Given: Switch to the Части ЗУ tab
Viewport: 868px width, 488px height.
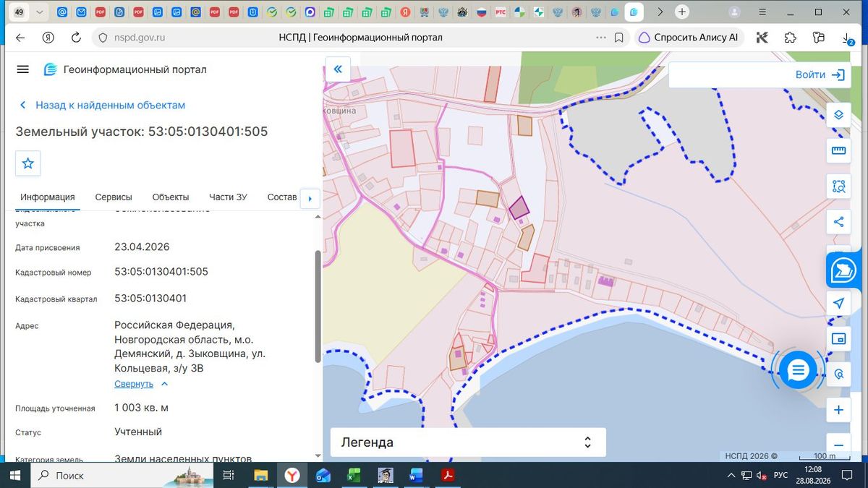Looking at the screenshot, I should pyautogui.click(x=228, y=197).
